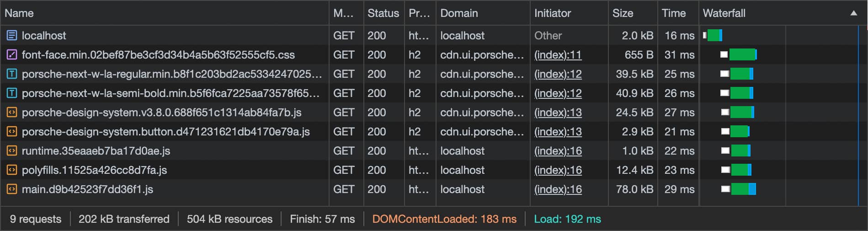Click the script icon for porsche-design-system.v3.8.0 js
Viewport: 868px width, 231px height.
coord(12,112)
